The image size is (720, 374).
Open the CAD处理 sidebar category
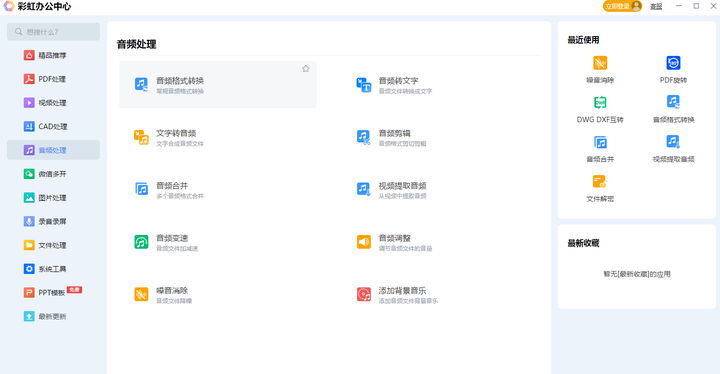coord(53,126)
